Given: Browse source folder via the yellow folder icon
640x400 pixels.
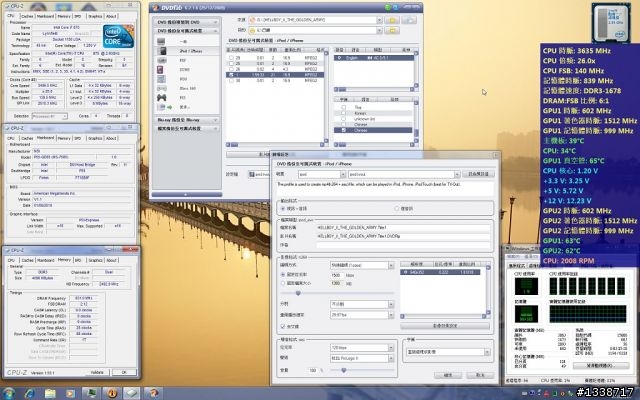Looking at the screenshot, I should [x=392, y=20].
